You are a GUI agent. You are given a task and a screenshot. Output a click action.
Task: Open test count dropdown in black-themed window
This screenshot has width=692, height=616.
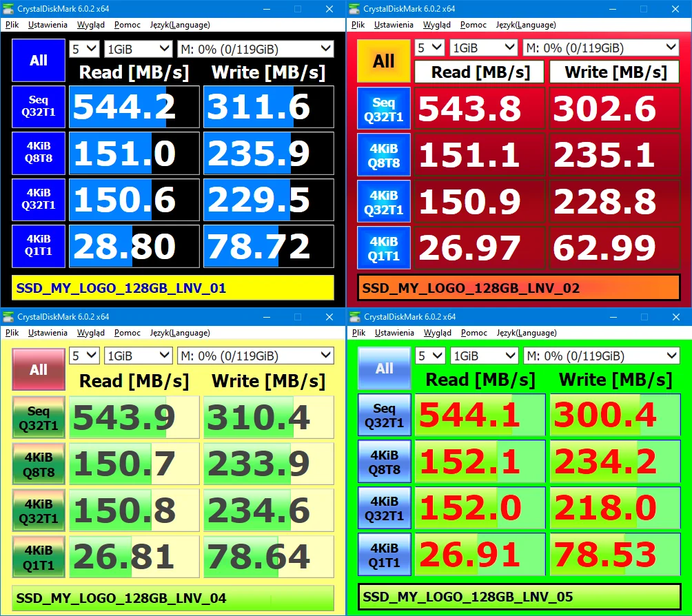pyautogui.click(x=84, y=48)
